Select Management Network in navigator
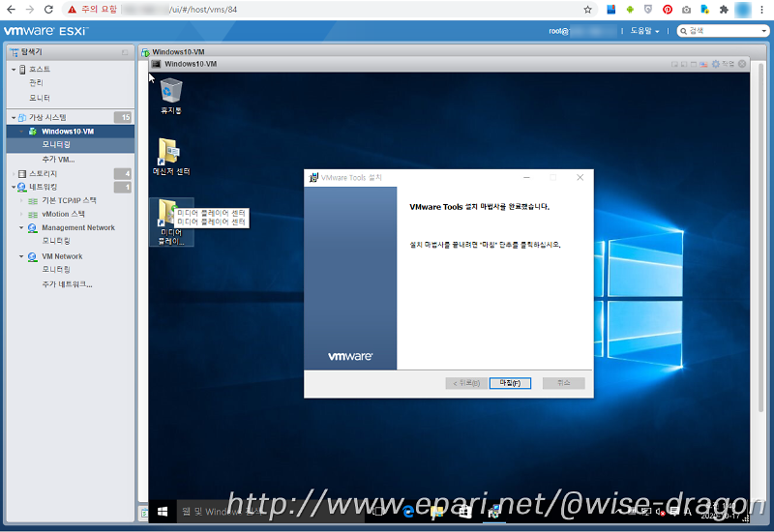This screenshot has height=532, width=774. click(78, 227)
